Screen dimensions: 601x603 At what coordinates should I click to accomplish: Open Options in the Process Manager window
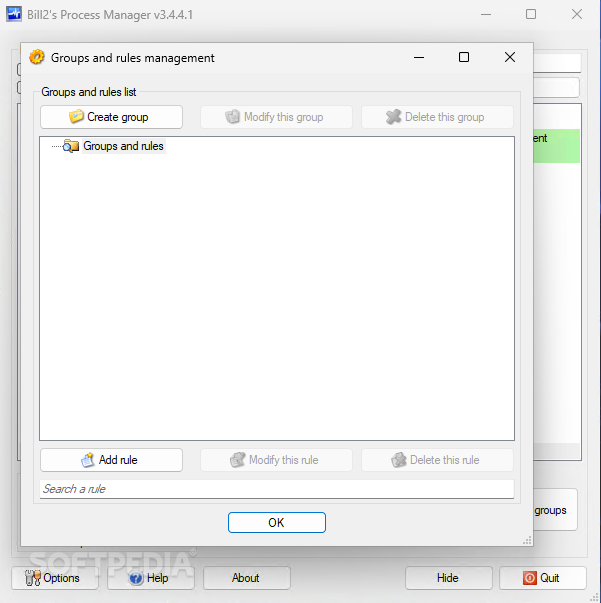[x=55, y=578]
